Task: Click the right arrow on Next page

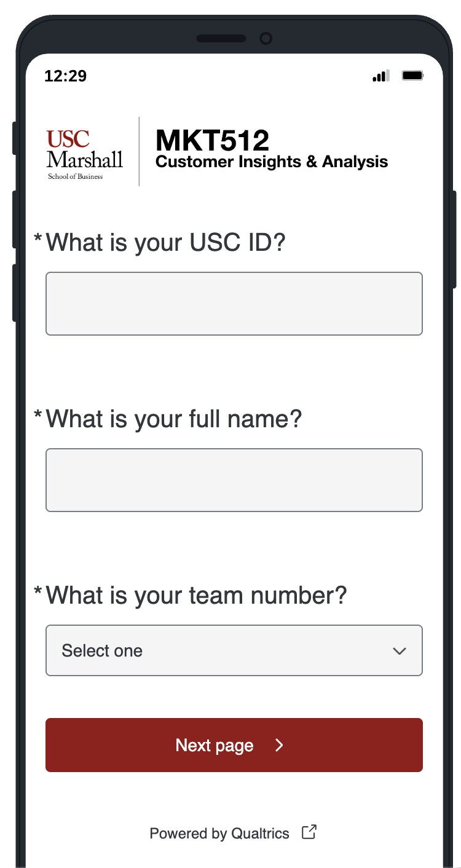Action: tap(279, 745)
